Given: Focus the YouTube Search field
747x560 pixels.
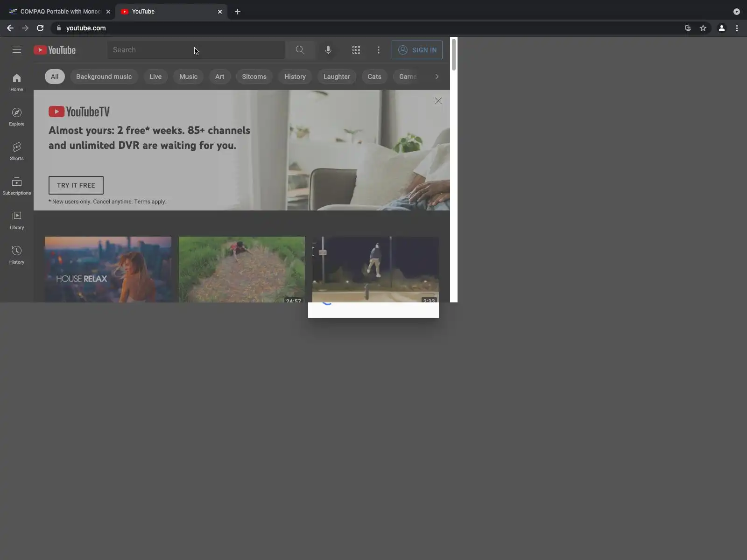Looking at the screenshot, I should click(196, 50).
